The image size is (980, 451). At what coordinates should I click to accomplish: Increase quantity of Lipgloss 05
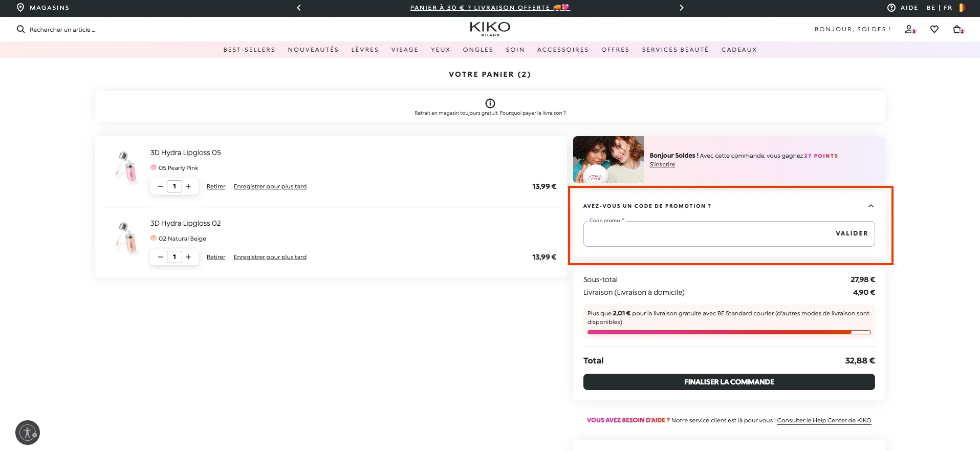tap(188, 186)
